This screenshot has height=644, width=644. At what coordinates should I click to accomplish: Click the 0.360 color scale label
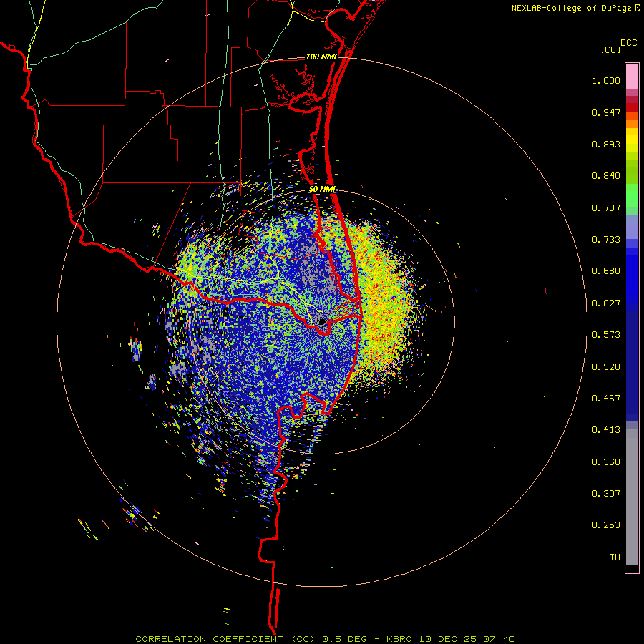coord(606,462)
